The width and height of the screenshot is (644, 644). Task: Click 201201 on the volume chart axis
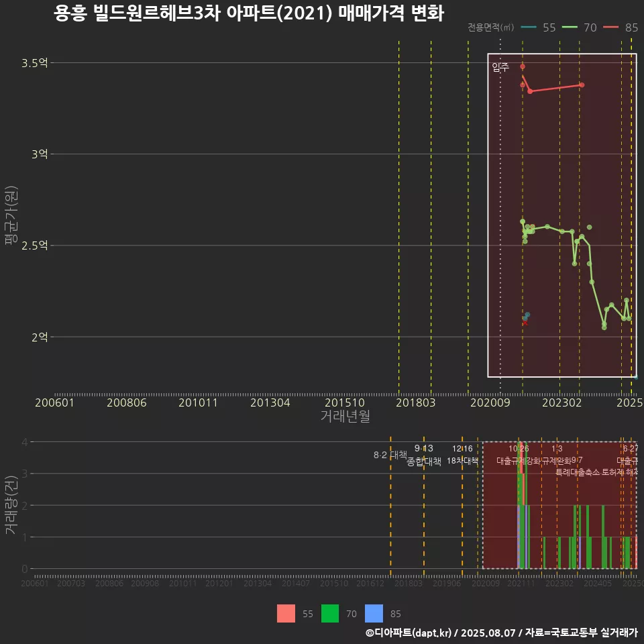click(219, 583)
